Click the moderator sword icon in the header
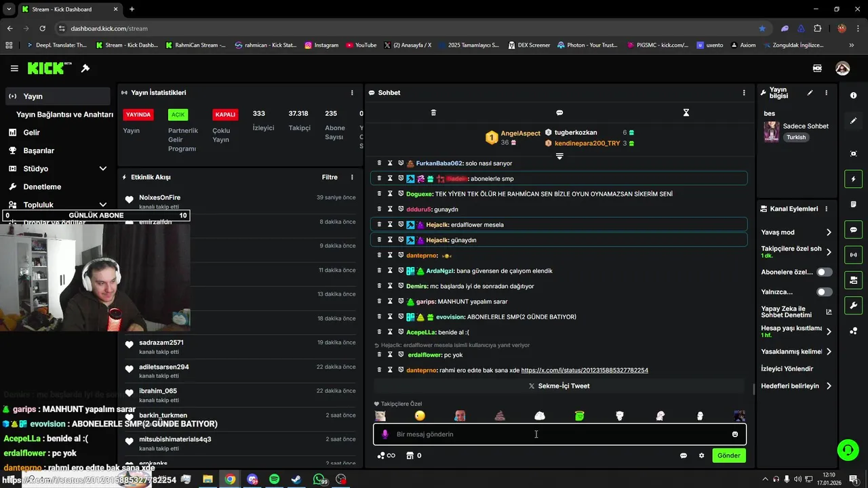868x488 pixels. tap(85, 68)
